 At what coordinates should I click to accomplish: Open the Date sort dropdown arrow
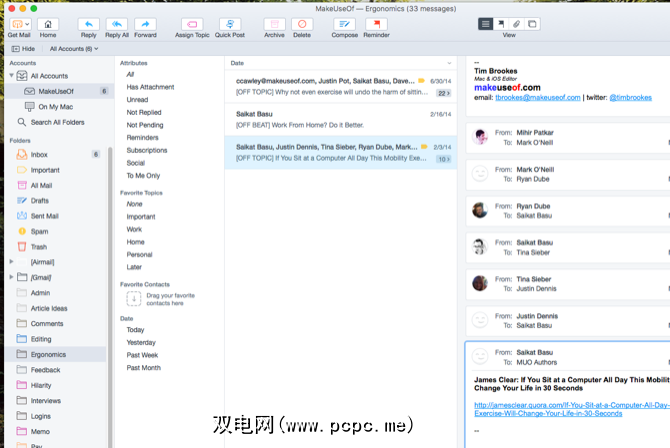pos(449,63)
